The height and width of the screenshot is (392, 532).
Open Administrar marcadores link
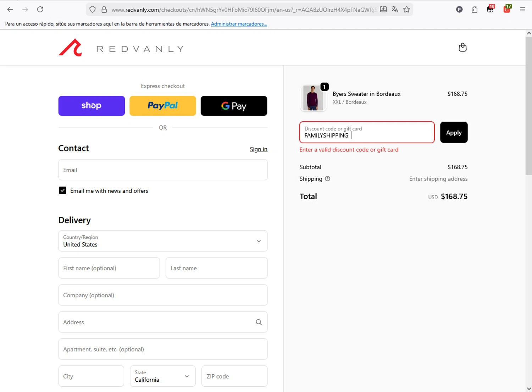pyautogui.click(x=239, y=24)
